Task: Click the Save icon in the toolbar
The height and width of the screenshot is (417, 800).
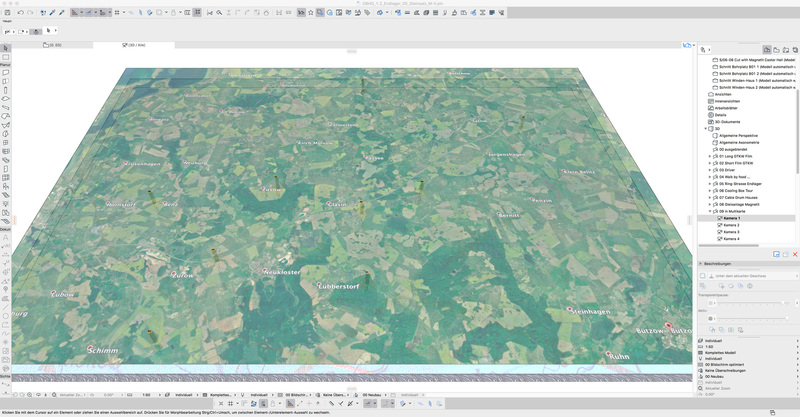Action: pos(8,13)
